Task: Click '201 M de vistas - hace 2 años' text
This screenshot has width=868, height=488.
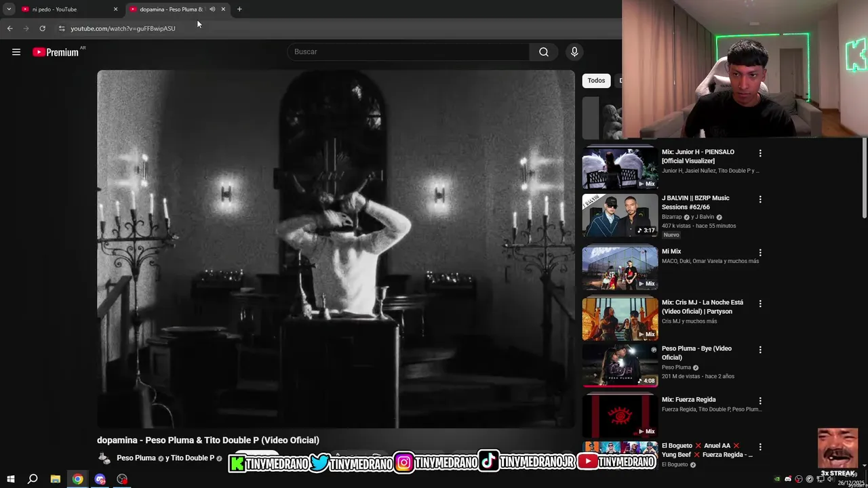Action: tap(698, 376)
